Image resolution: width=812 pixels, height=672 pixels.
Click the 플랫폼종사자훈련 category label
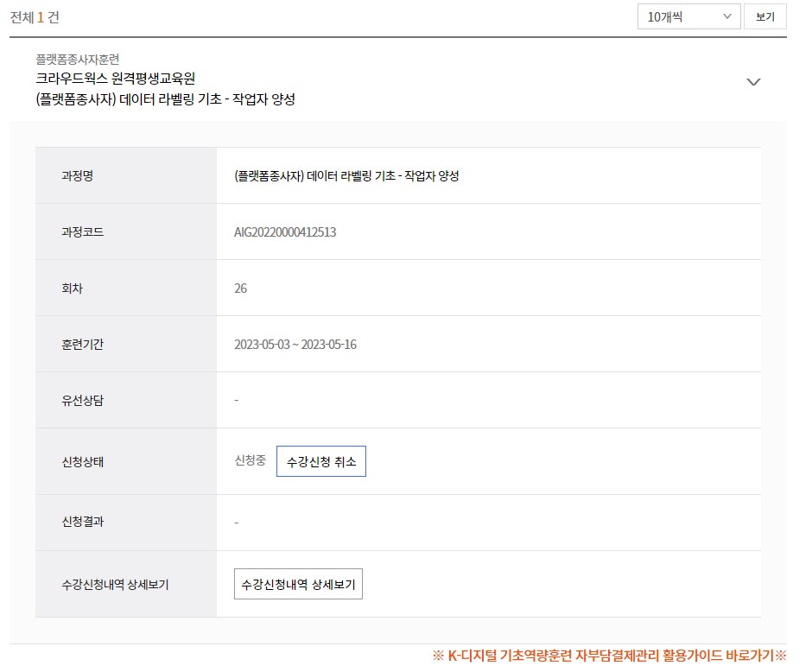[x=77, y=59]
